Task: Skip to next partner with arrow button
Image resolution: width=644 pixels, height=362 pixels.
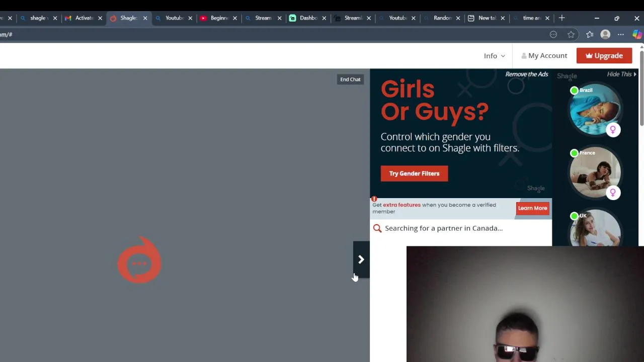Action: pos(361,259)
